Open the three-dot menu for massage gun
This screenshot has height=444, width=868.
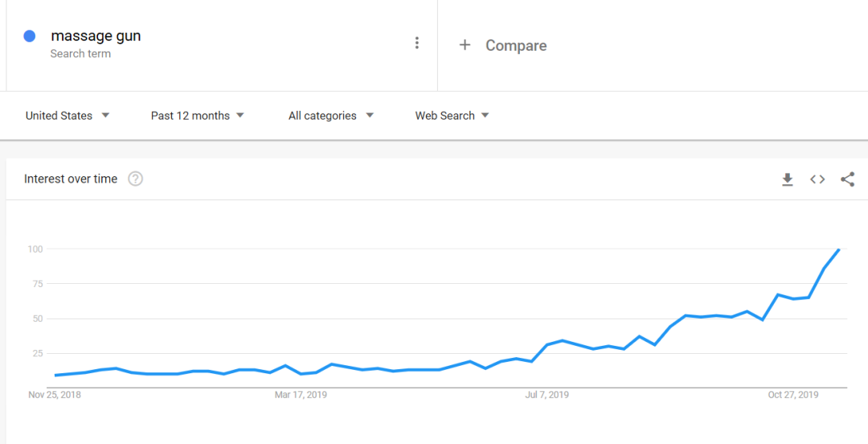coord(416,43)
